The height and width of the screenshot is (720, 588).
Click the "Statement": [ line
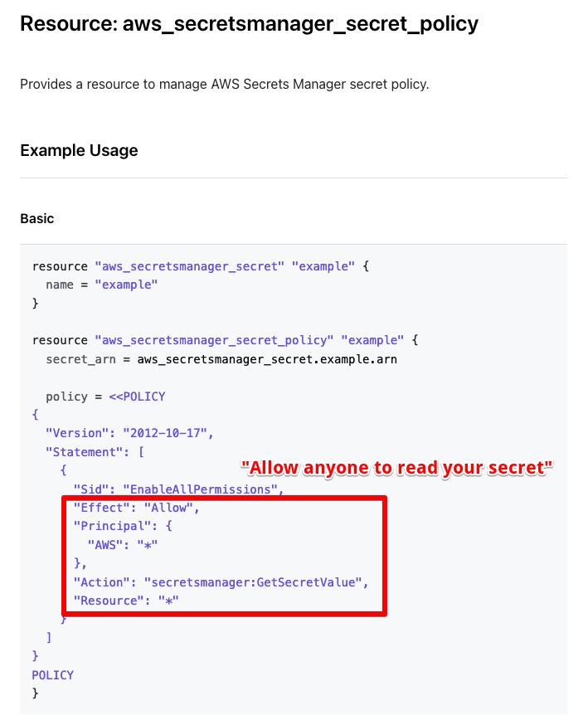point(95,452)
